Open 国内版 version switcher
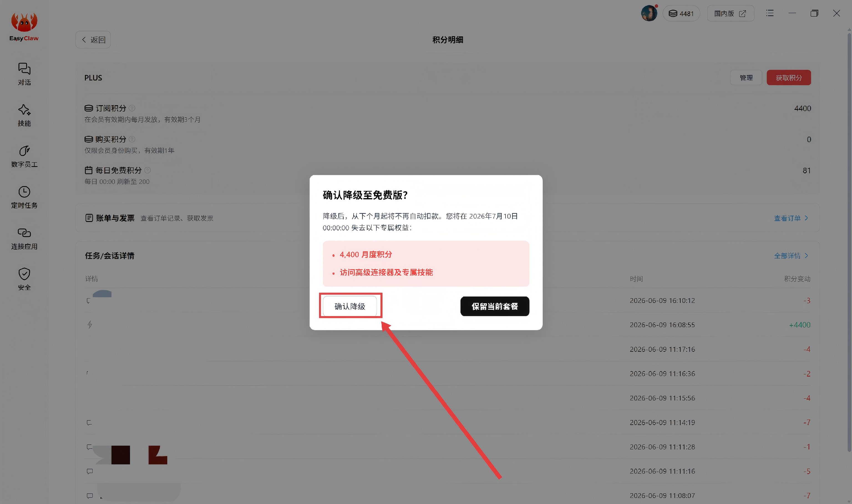This screenshot has width=852, height=504. pos(730,13)
